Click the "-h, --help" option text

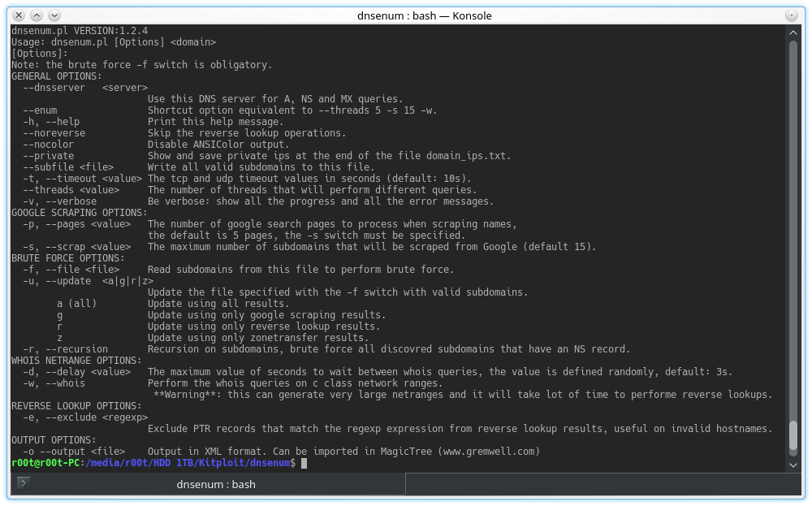(50, 122)
